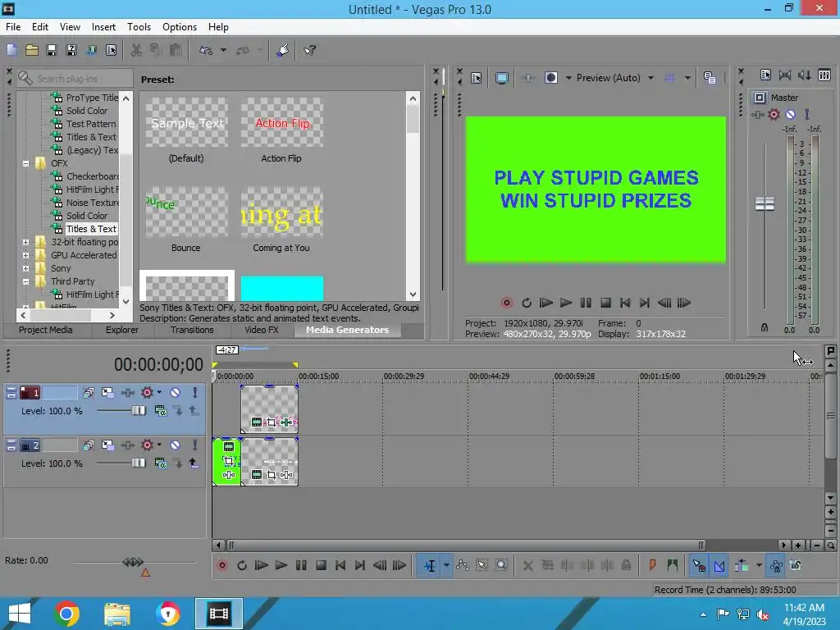This screenshot has height=630, width=840.
Task: Select the Bounce preset thumbnail
Action: 186,212
